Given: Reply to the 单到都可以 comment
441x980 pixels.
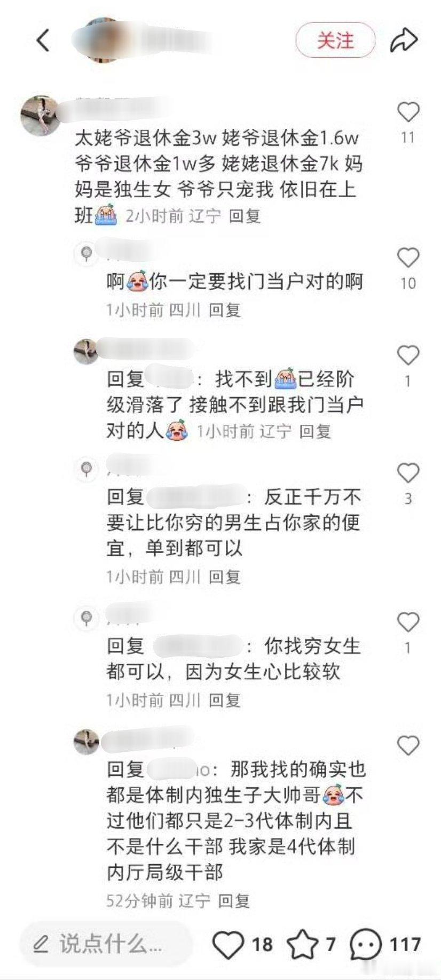Looking at the screenshot, I should [x=224, y=577].
